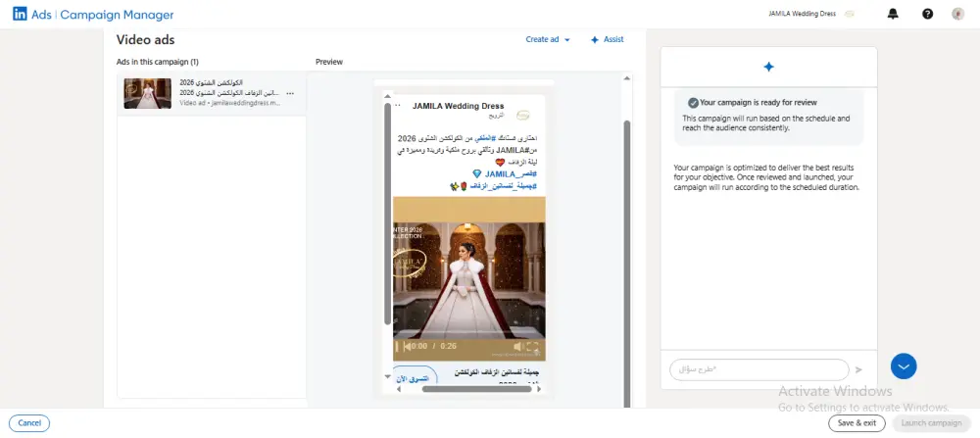The image size is (980, 438).
Task: Collapse assistant with blue chevron button
Action: pos(904,366)
